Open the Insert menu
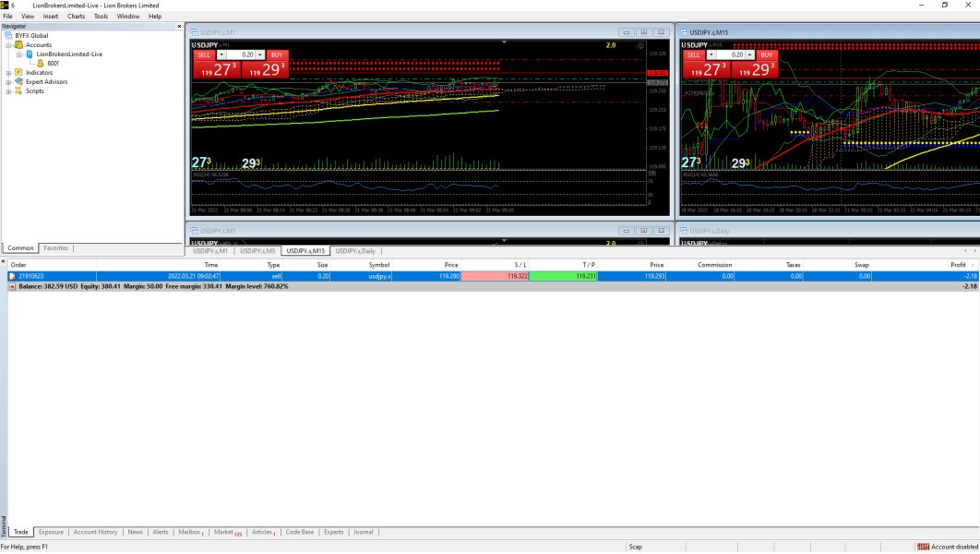 pos(51,17)
